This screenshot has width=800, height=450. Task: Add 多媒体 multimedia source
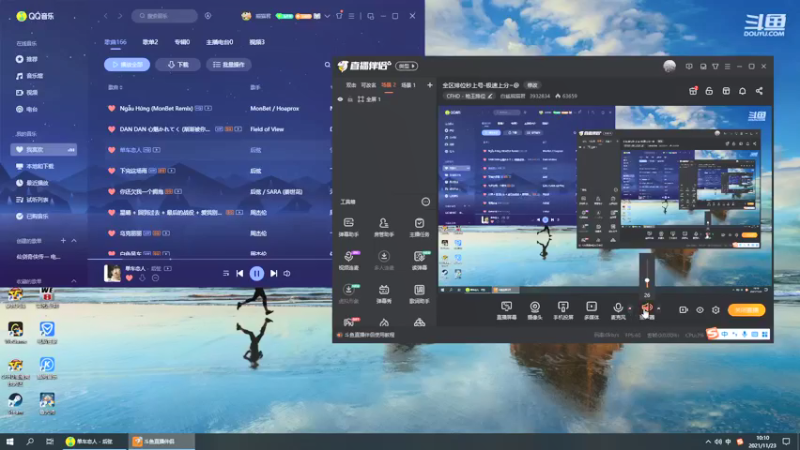[x=591, y=310]
